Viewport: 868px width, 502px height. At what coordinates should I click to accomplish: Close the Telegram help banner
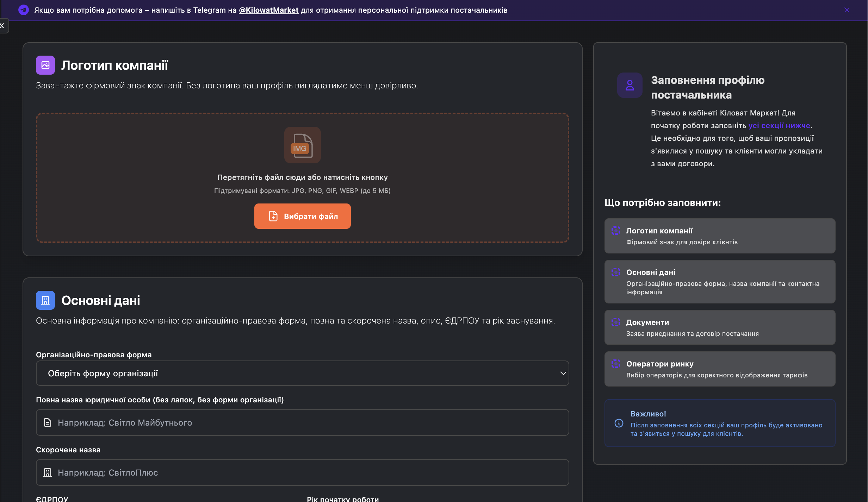tap(847, 10)
